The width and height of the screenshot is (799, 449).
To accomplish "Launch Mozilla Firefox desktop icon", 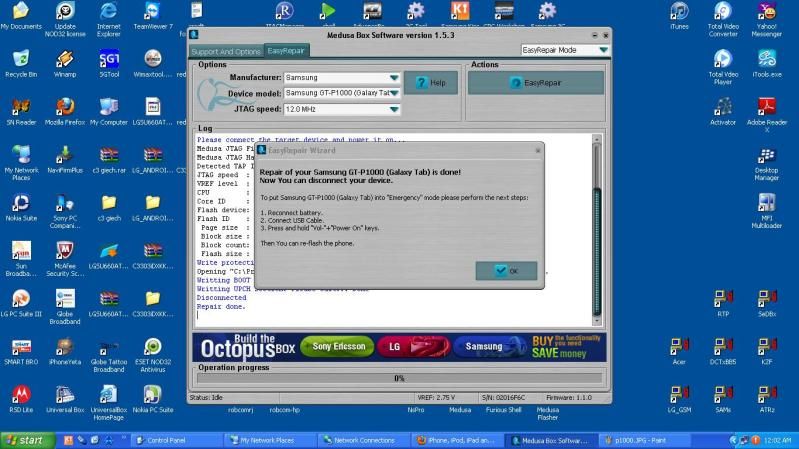I will coord(65,112).
